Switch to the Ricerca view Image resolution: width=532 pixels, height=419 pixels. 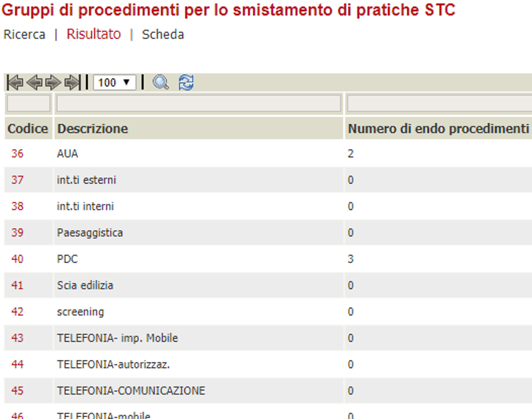24,34
